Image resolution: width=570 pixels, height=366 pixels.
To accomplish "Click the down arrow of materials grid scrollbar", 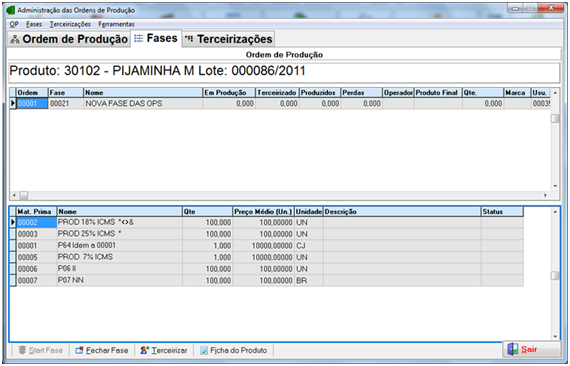I will click(555, 337).
